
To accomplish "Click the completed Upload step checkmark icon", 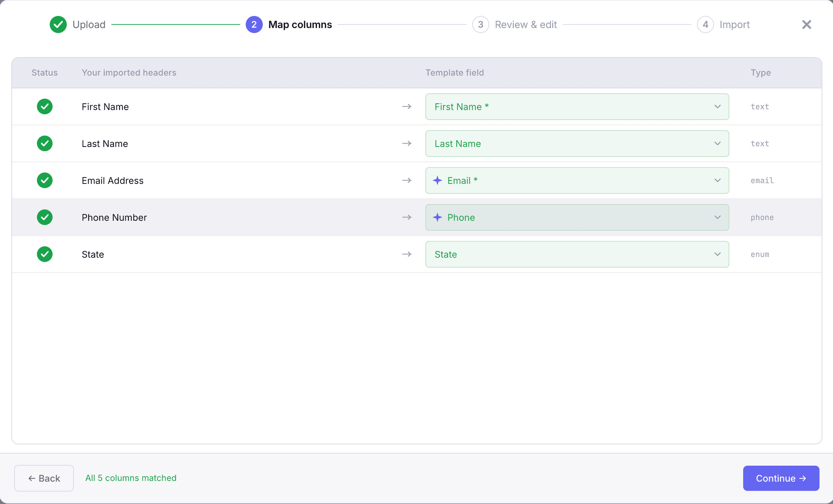I will point(58,24).
